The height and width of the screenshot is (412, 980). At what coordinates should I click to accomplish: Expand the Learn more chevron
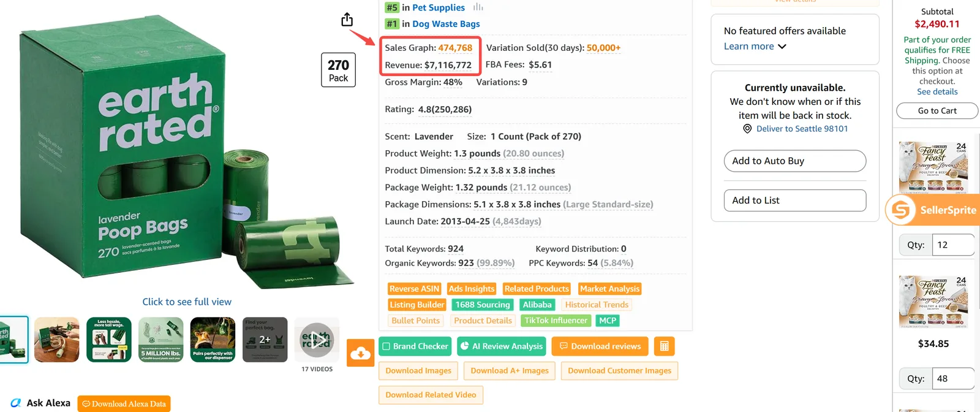point(782,47)
